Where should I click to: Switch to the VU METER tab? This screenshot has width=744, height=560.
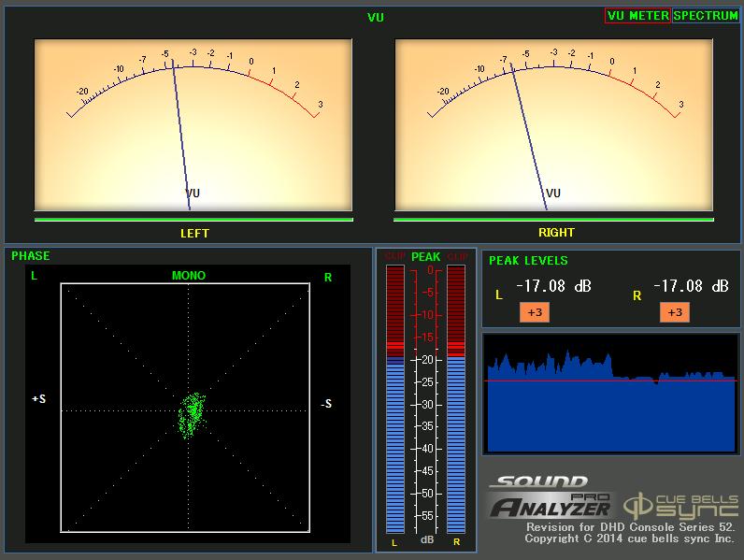[637, 16]
